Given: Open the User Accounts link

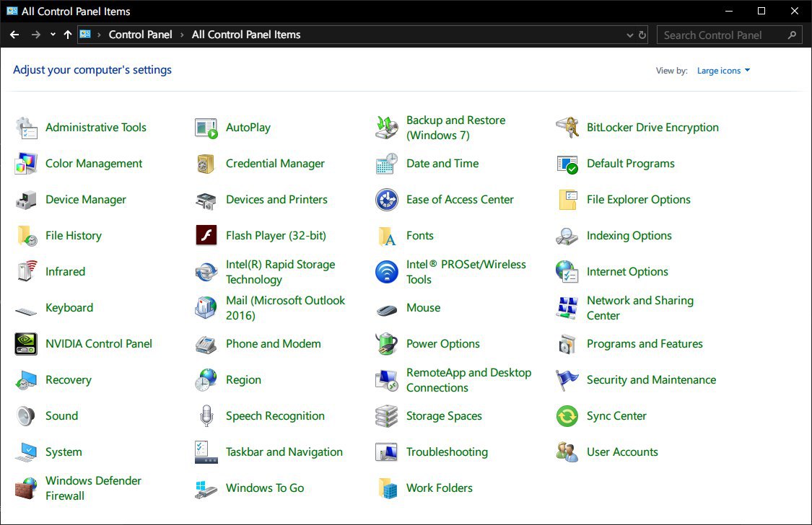Looking at the screenshot, I should tap(622, 452).
